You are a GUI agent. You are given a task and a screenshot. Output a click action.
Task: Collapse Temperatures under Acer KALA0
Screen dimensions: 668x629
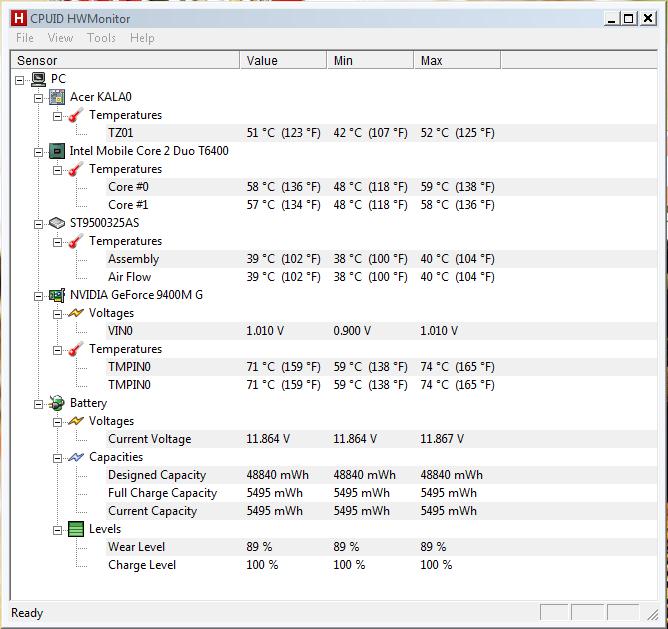point(57,116)
